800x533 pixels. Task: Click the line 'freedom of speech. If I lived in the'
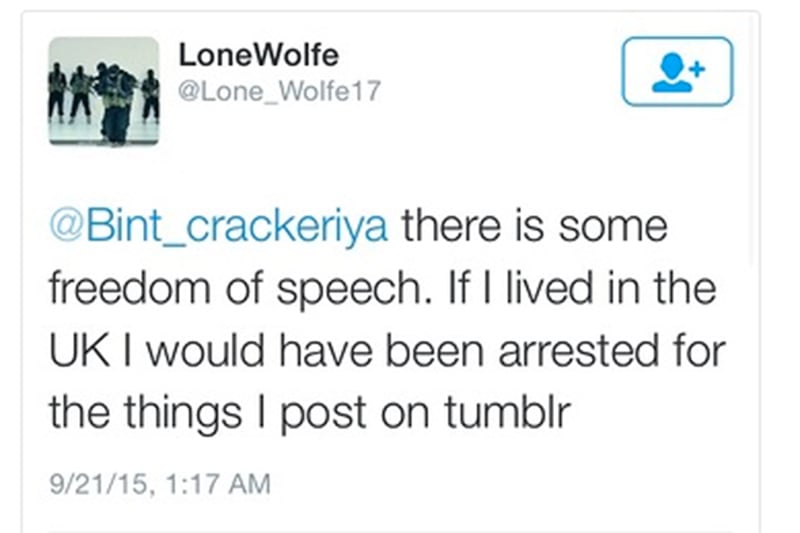coord(383,288)
